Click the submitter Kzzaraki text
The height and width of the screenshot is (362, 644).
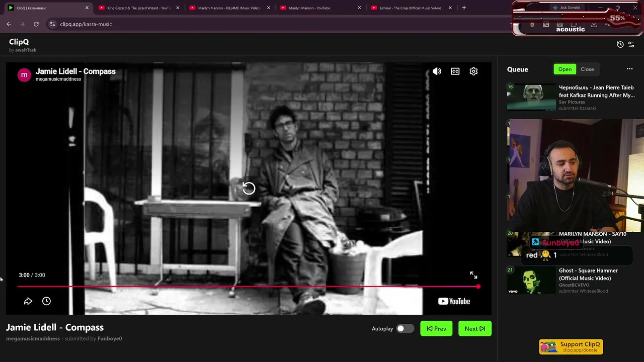[577, 108]
